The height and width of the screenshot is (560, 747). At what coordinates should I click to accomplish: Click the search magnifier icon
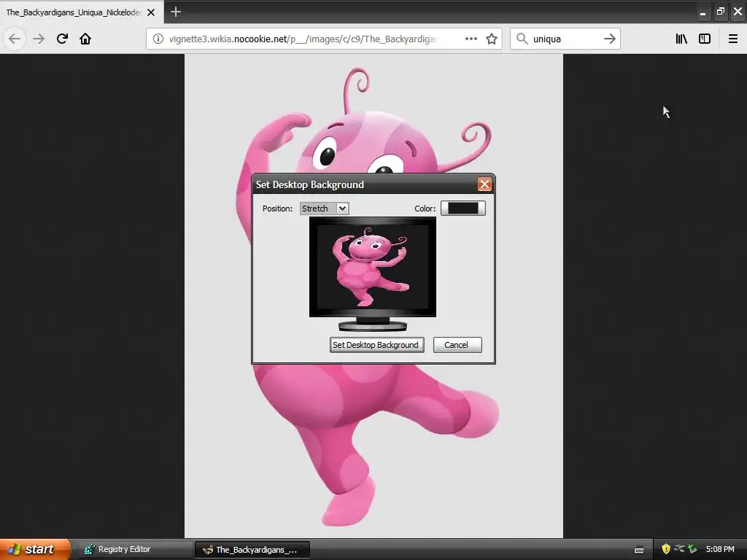[522, 39]
